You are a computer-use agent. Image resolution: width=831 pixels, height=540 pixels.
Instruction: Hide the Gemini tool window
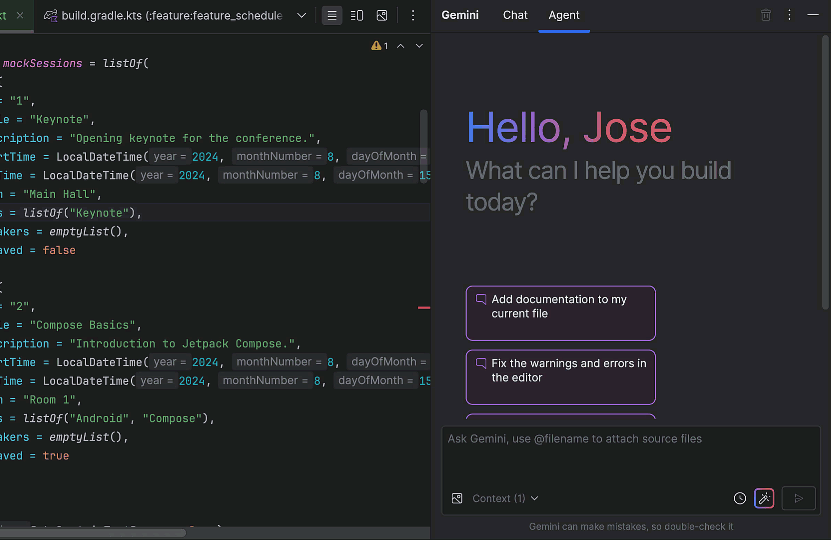[x=813, y=15]
